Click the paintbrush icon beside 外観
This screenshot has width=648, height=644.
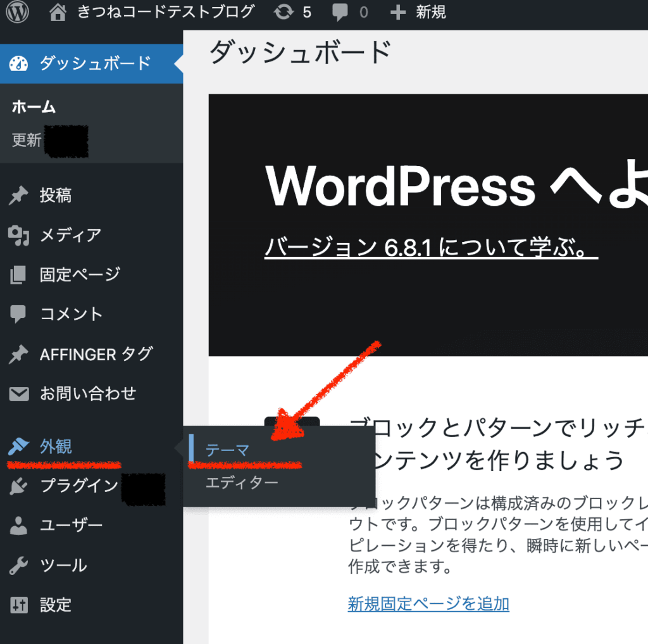[18, 446]
